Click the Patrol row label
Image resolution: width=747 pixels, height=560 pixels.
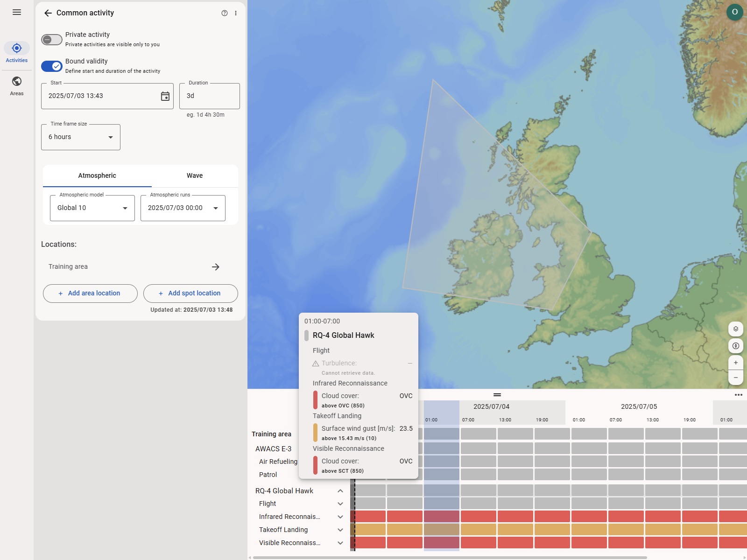tap(268, 475)
